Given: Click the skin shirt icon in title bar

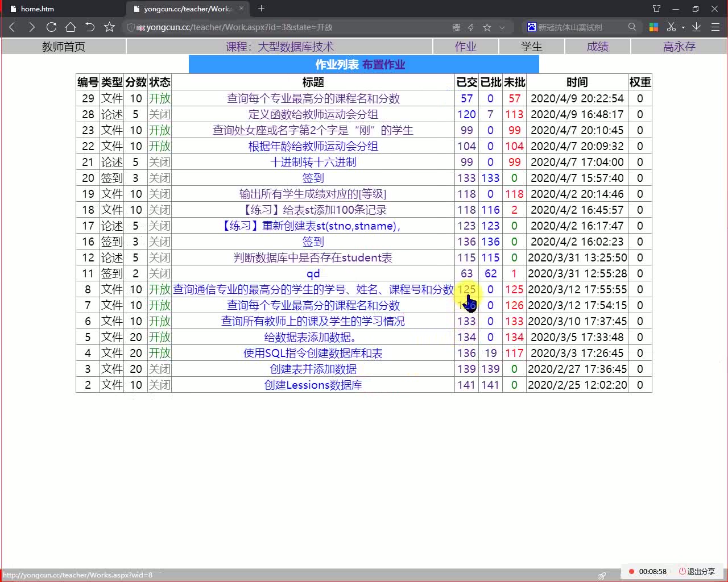Looking at the screenshot, I should (656, 9).
